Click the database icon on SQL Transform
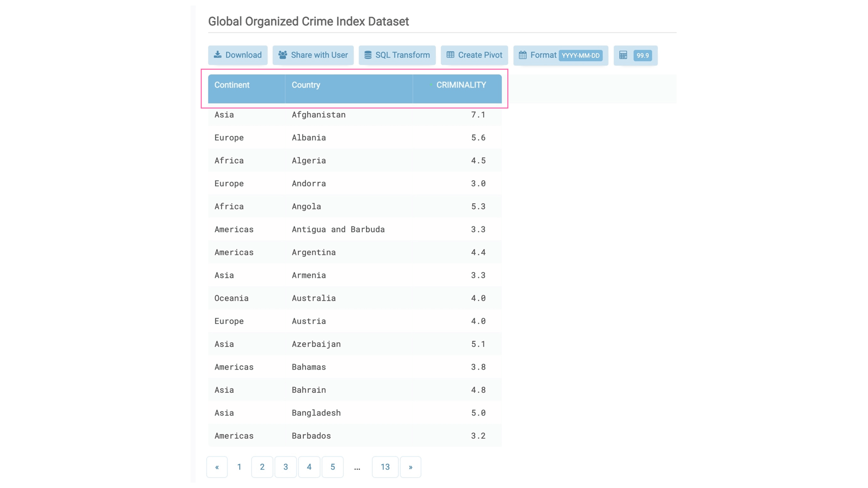This screenshot has width=868, height=488. click(x=368, y=55)
